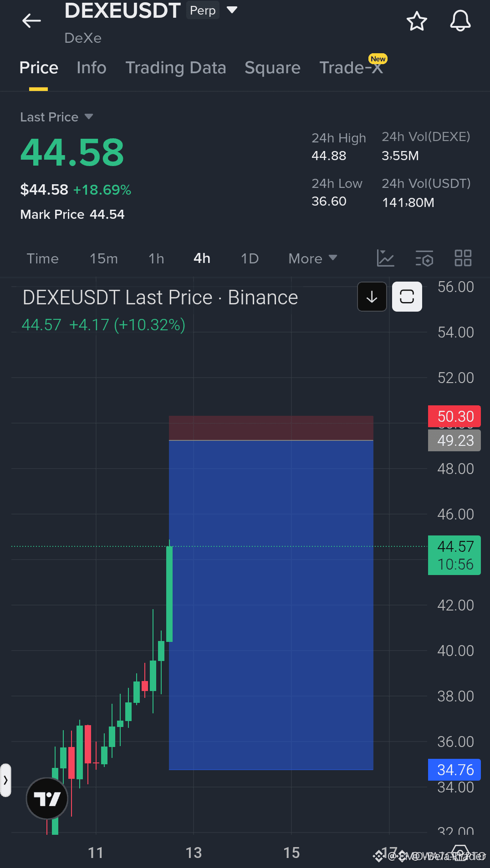490x868 pixels.
Task: Toggle fullscreen chart square button
Action: coord(407,297)
